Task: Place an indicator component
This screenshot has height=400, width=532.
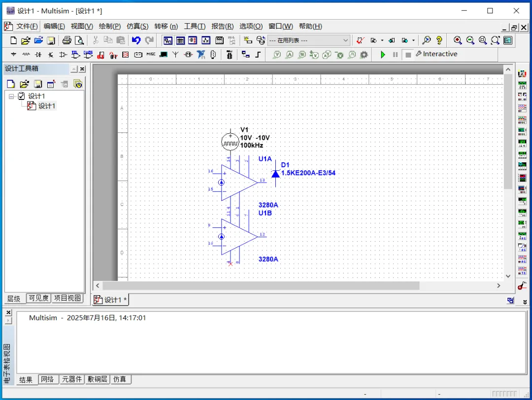Action: coord(126,54)
